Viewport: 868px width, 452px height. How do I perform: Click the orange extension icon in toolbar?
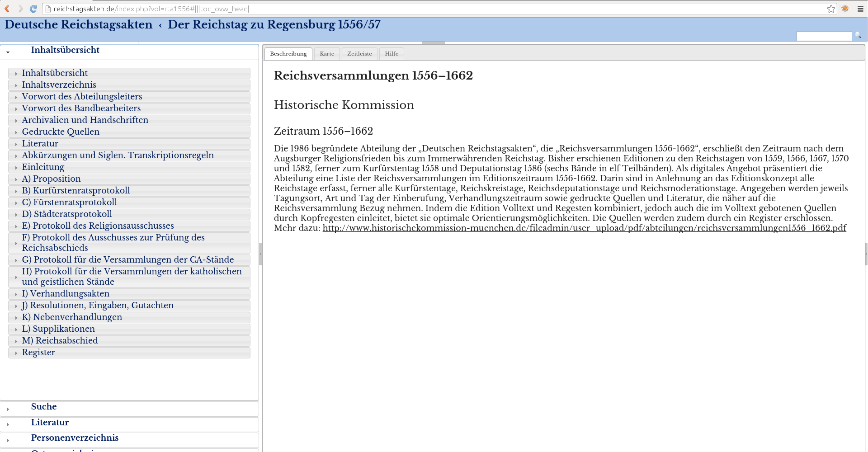click(845, 9)
